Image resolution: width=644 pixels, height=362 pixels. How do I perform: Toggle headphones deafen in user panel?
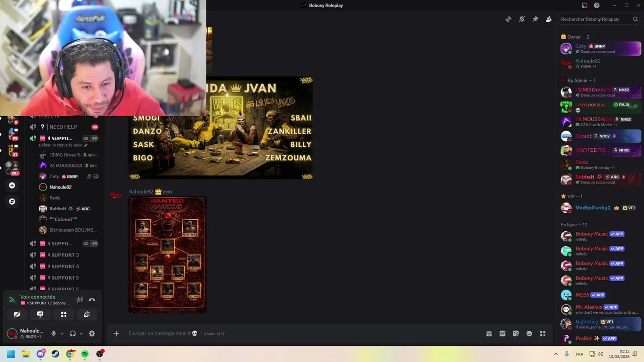(x=72, y=333)
